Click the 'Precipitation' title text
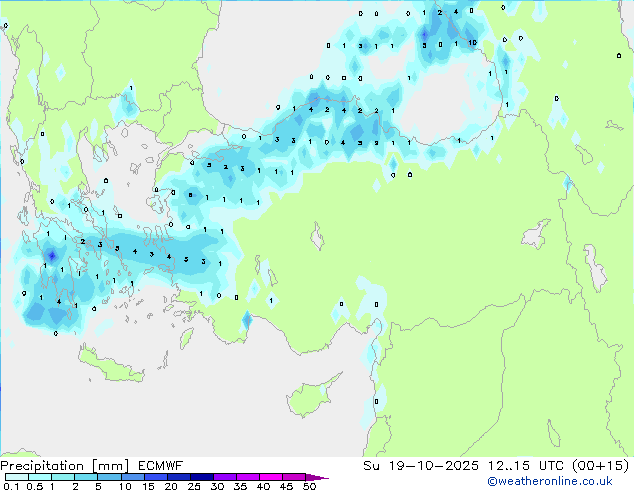Image resolution: width=634 pixels, height=490 pixels. coord(42,466)
